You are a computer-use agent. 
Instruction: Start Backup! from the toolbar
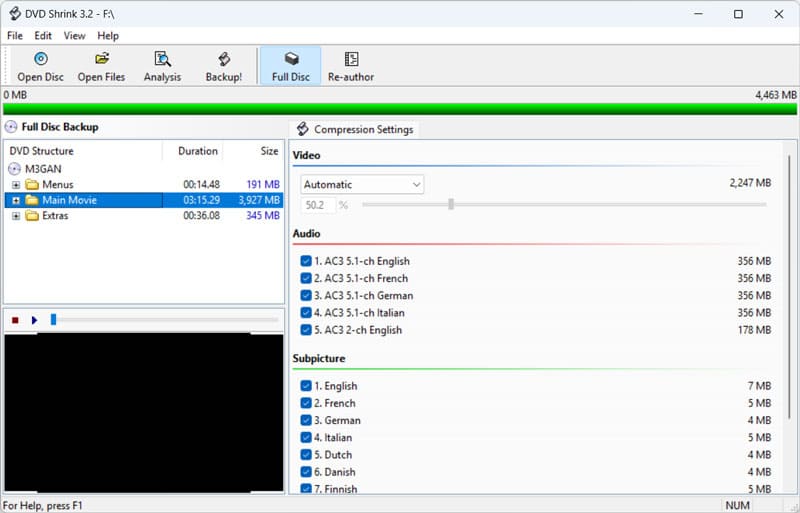pyautogui.click(x=224, y=60)
